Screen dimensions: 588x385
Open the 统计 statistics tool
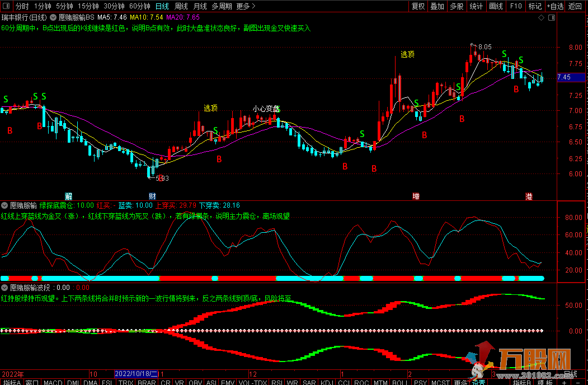pyautogui.click(x=476, y=6)
